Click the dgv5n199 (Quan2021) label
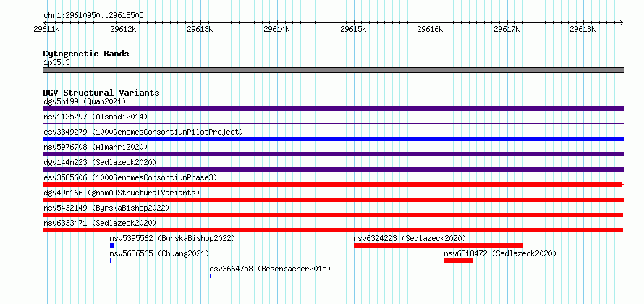Image resolution: width=644 pixels, height=304 pixels. click(85, 101)
